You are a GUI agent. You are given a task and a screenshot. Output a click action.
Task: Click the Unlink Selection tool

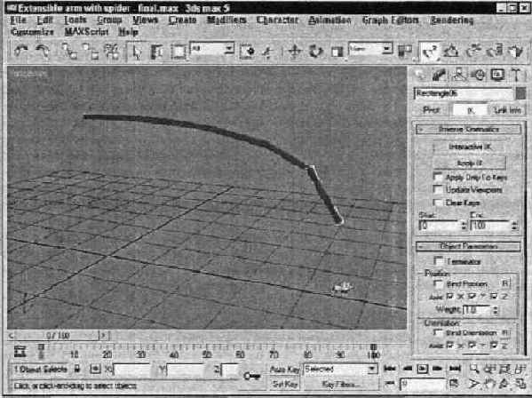click(x=91, y=52)
